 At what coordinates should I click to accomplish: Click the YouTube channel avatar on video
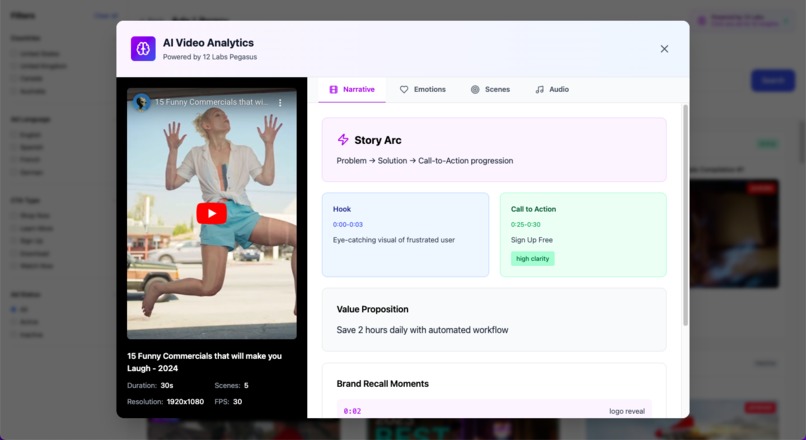click(141, 102)
